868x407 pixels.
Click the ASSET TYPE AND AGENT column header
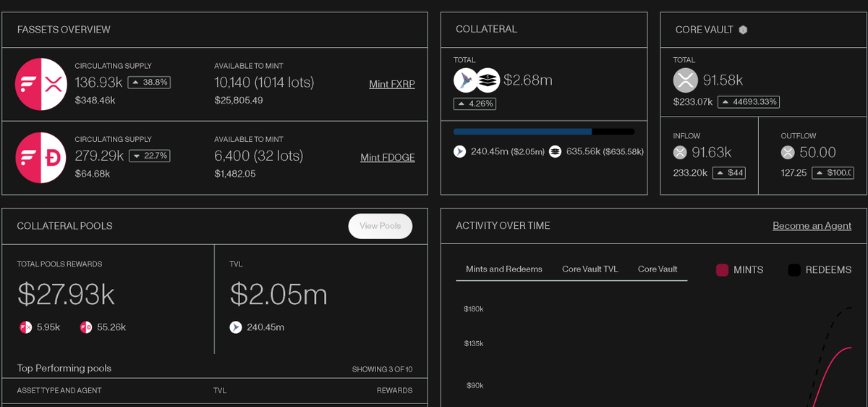click(x=59, y=391)
